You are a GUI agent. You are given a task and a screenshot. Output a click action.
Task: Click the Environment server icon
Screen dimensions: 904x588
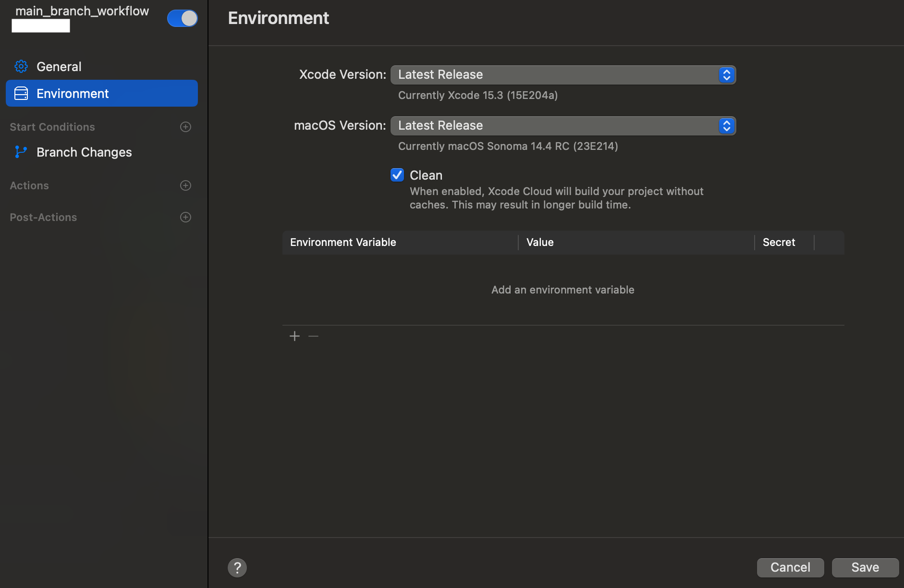point(21,93)
